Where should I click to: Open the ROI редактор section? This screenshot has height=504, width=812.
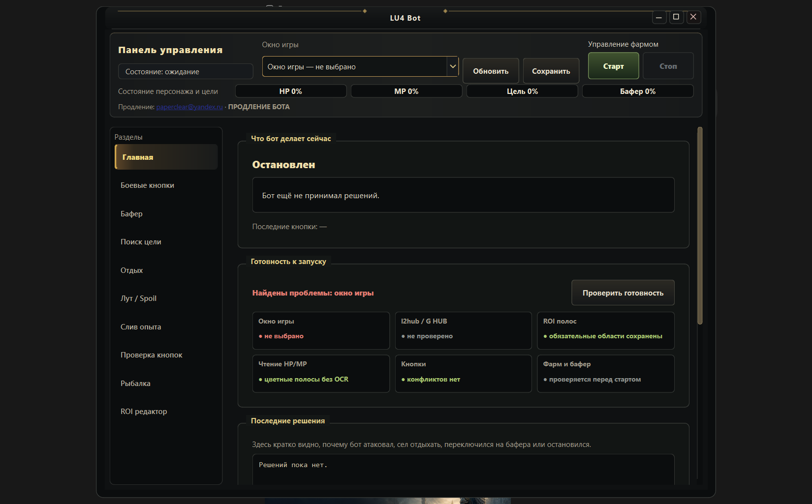tap(166, 412)
